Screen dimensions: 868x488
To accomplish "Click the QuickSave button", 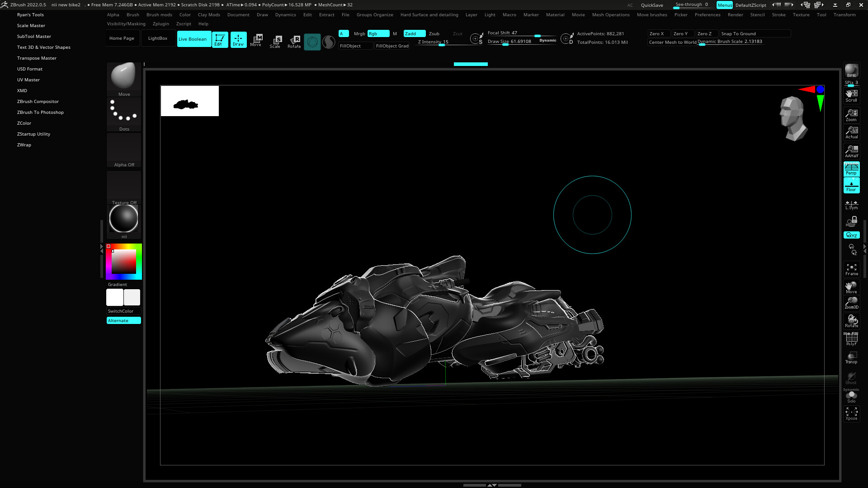I will click(x=651, y=5).
